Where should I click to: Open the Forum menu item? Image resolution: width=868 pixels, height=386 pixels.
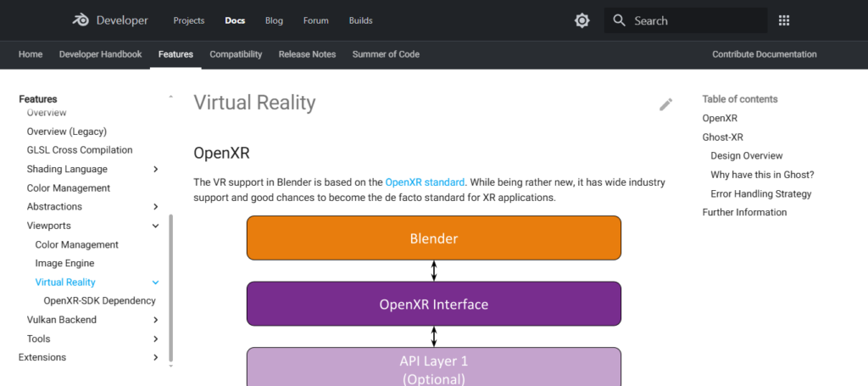click(x=316, y=20)
